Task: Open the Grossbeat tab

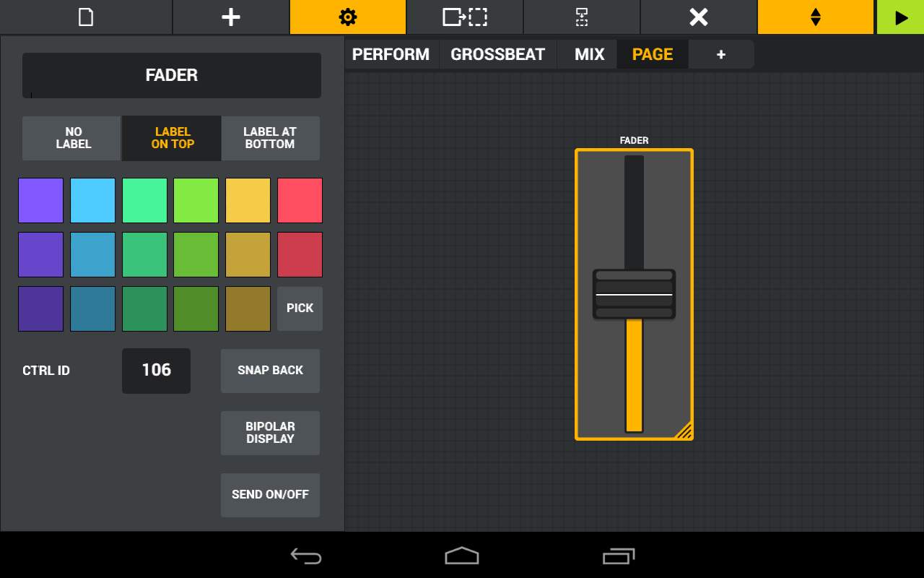Action: [x=497, y=55]
